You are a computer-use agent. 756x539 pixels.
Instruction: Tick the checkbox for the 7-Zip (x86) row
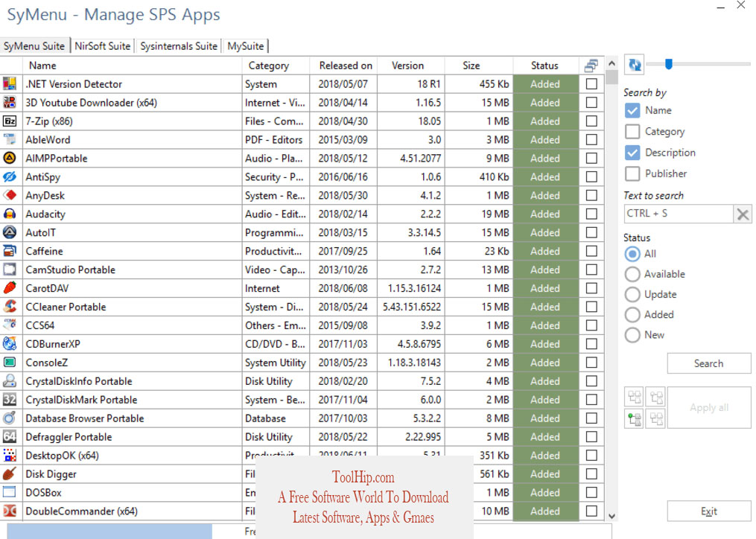(x=591, y=121)
